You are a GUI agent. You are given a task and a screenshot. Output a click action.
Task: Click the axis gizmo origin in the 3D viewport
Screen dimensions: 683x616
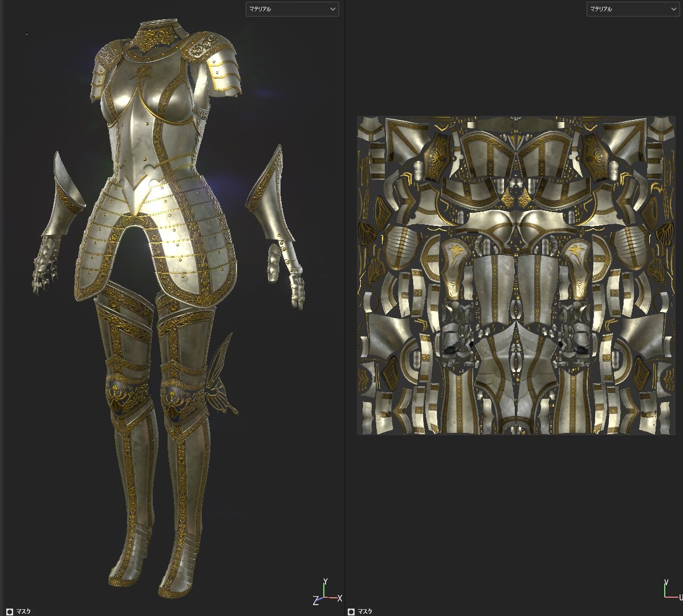point(324,597)
